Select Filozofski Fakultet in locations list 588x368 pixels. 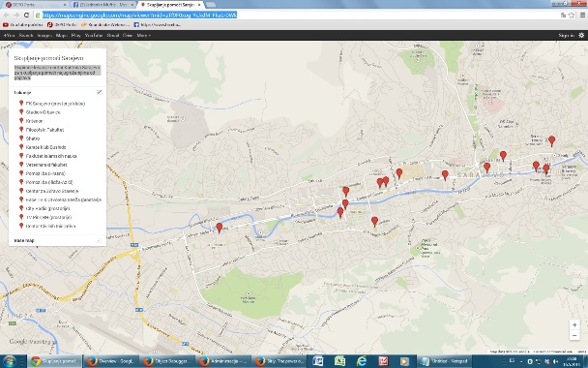click(x=44, y=130)
